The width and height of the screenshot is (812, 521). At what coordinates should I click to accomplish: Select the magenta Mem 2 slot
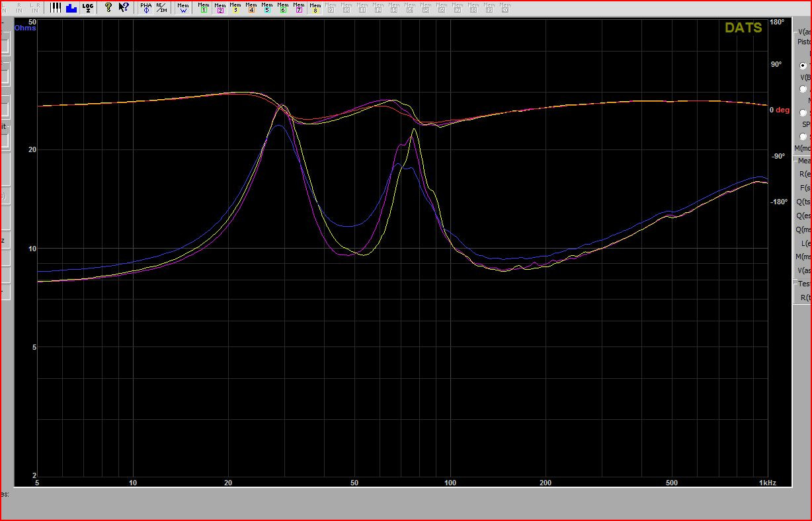pos(220,8)
